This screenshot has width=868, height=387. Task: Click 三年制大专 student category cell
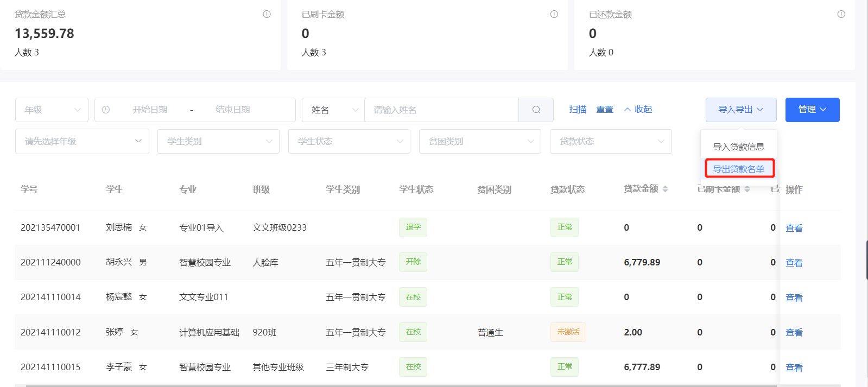[x=347, y=367]
